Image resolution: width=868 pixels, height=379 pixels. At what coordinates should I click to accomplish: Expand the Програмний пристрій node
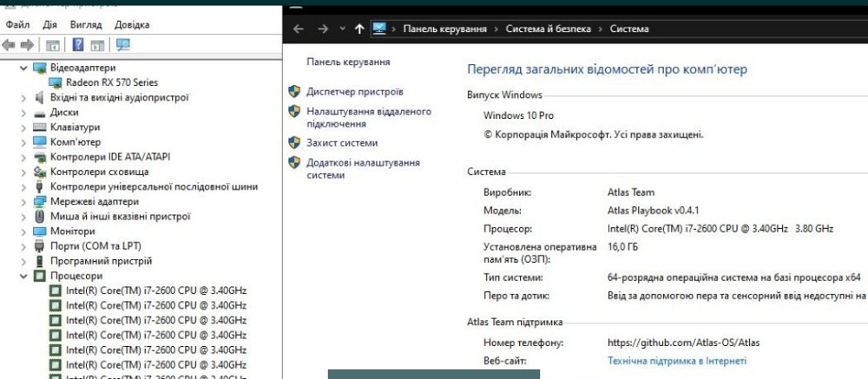coord(23,260)
